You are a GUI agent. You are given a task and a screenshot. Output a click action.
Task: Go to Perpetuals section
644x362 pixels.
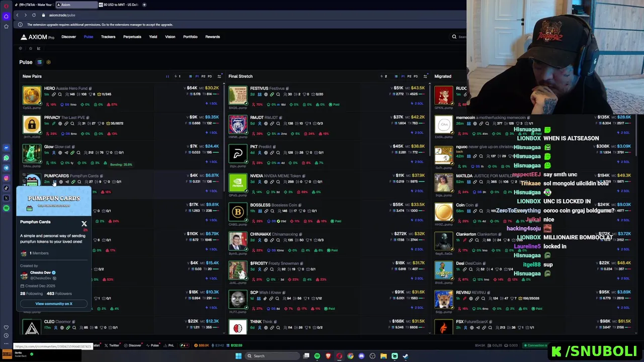(x=132, y=37)
